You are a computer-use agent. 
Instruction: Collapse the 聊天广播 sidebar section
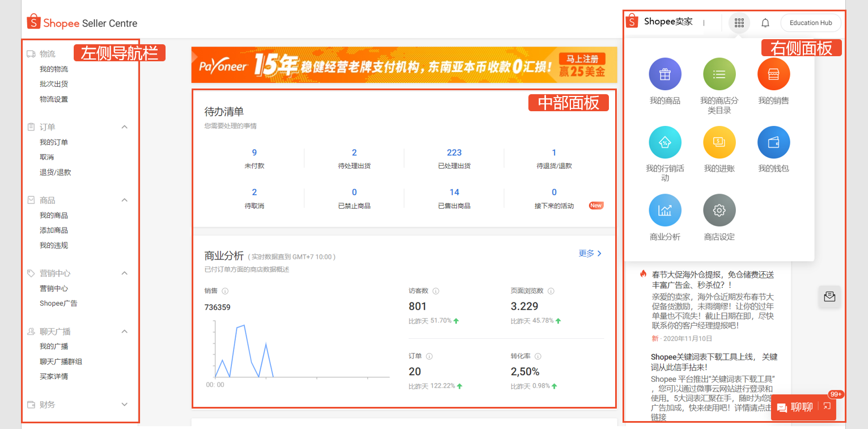(125, 331)
